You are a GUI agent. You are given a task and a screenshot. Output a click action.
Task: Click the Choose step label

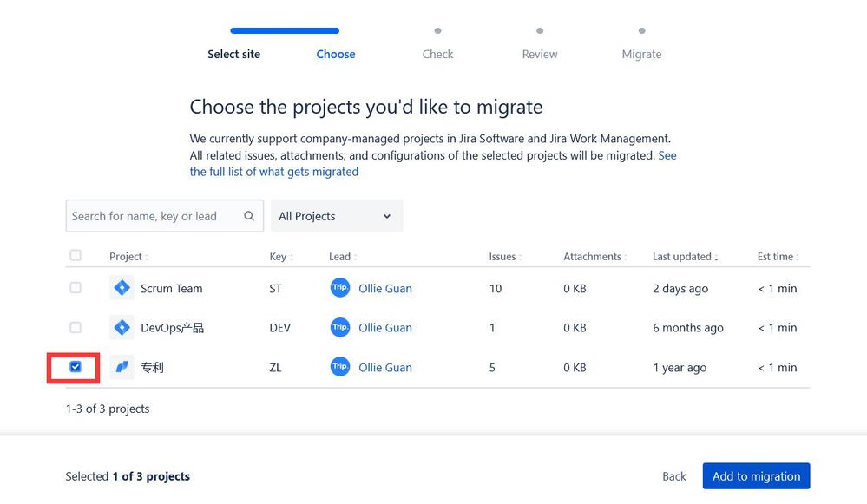336,54
